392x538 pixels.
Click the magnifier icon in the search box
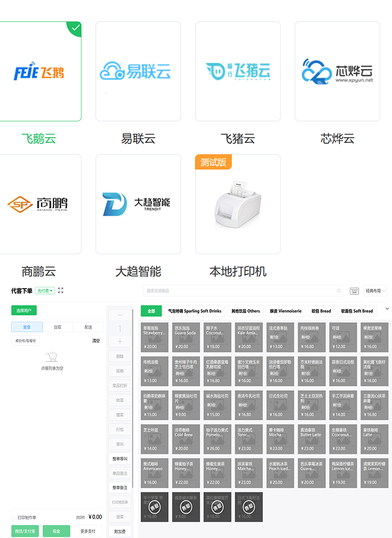pyautogui.click(x=338, y=291)
